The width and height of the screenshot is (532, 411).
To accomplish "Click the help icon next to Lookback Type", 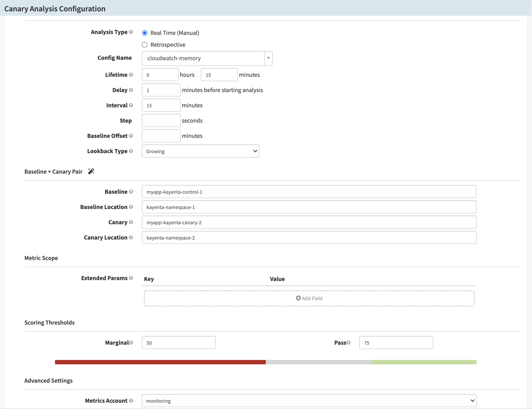I will [131, 151].
